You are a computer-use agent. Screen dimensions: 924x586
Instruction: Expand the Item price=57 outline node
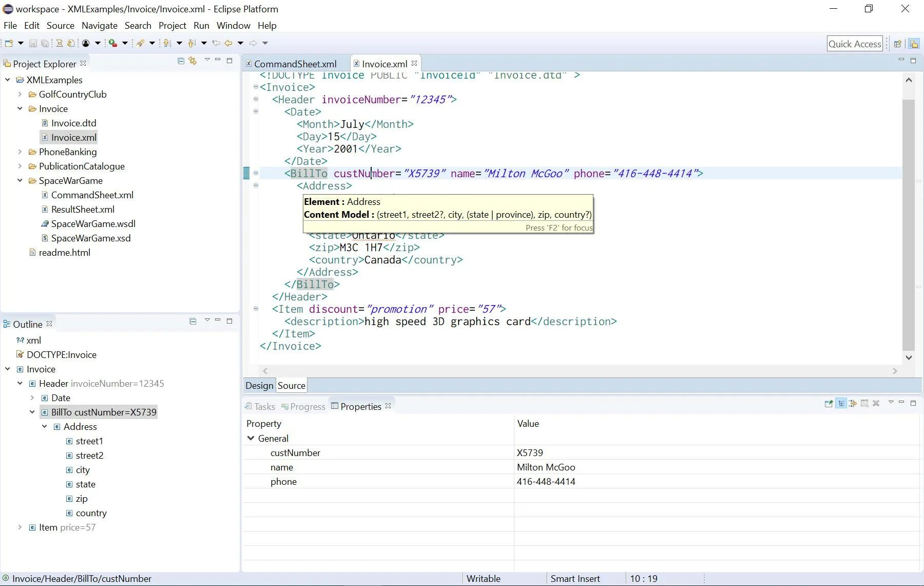click(x=20, y=527)
